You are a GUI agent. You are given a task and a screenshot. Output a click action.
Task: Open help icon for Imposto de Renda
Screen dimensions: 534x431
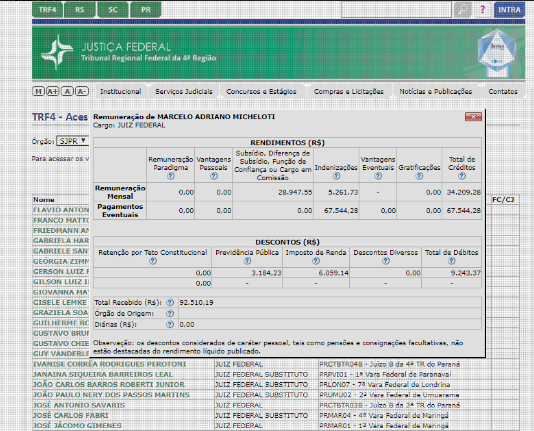click(316, 261)
